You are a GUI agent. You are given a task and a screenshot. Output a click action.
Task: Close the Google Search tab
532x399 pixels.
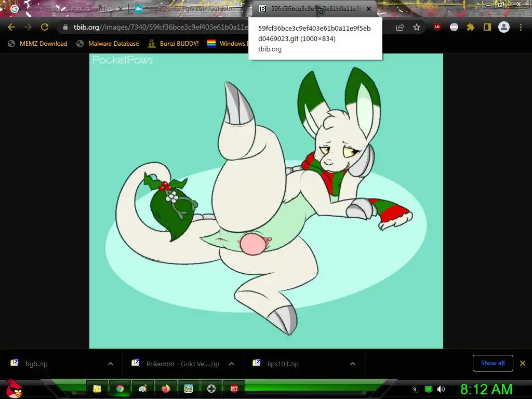[120, 9]
